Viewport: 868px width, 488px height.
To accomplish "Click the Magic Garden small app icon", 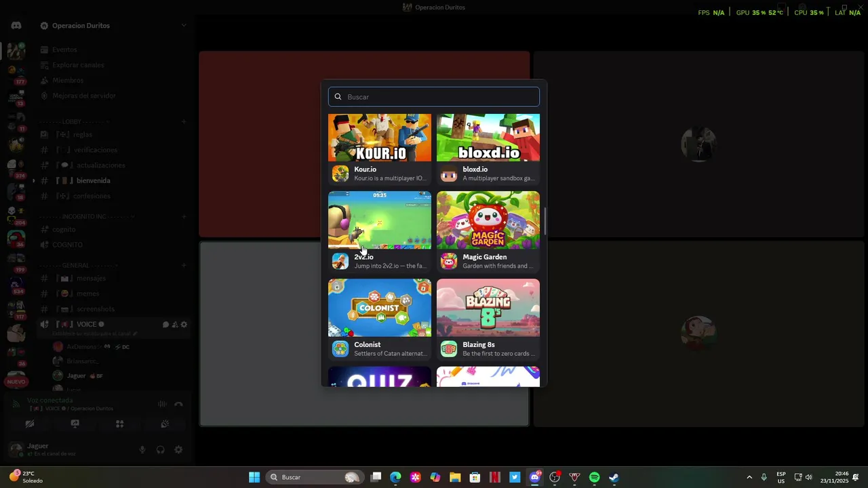I will coord(449,261).
